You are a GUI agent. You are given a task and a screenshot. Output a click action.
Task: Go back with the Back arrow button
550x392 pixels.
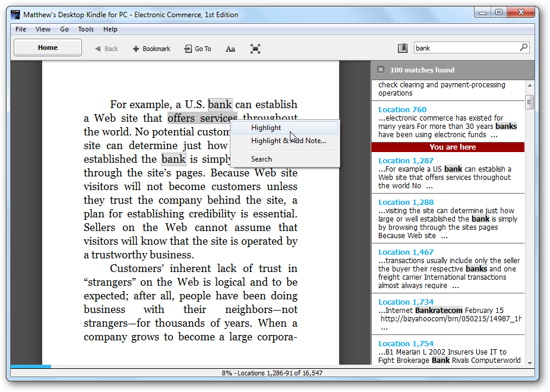point(106,49)
